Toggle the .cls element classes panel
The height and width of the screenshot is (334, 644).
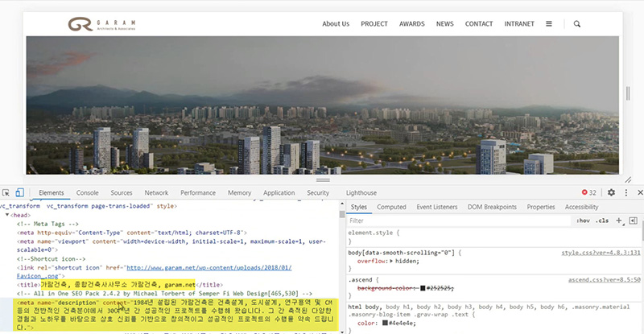pyautogui.click(x=602, y=220)
